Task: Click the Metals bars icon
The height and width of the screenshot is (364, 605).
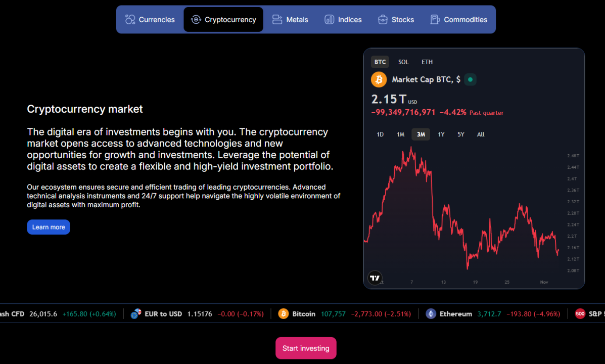Action: pos(277,20)
